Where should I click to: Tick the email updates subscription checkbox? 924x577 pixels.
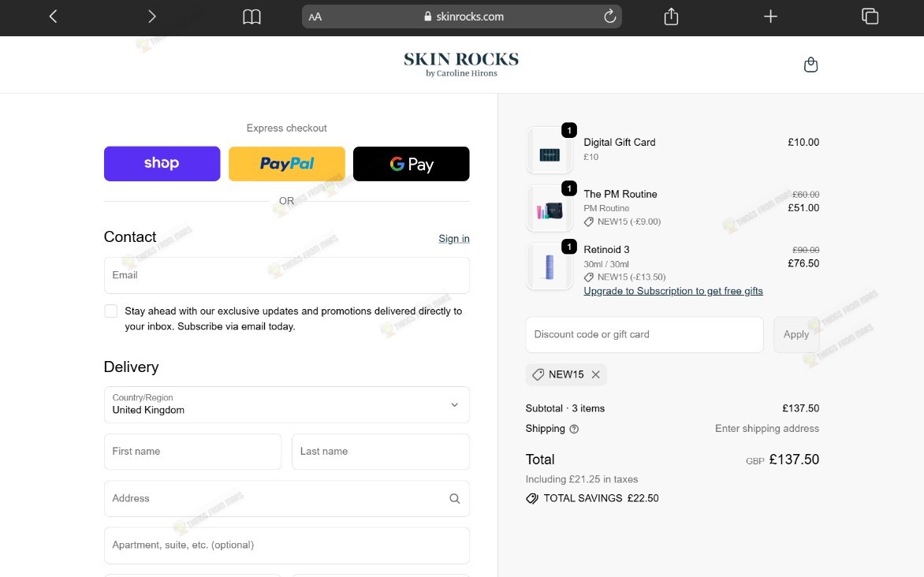click(111, 311)
